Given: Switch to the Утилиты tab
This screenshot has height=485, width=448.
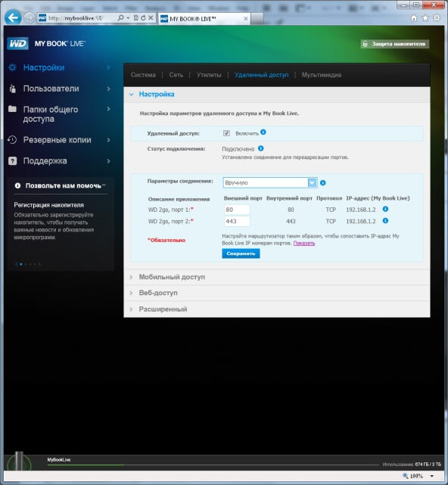Looking at the screenshot, I should click(x=209, y=75).
